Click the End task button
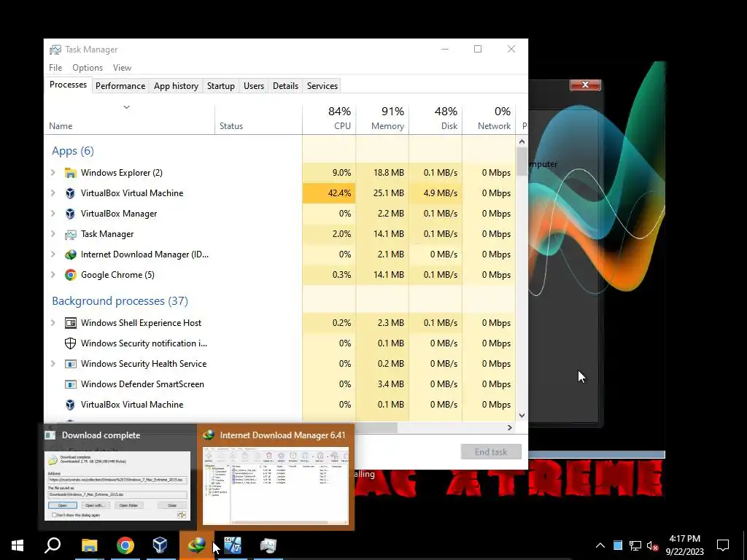This screenshot has height=560, width=747. coord(491,452)
